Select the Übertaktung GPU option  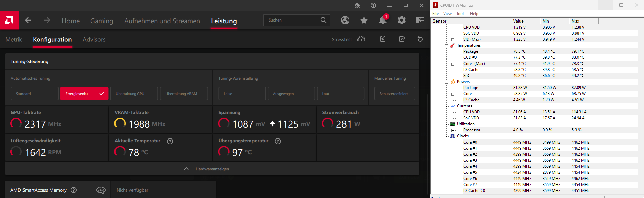pos(134,93)
